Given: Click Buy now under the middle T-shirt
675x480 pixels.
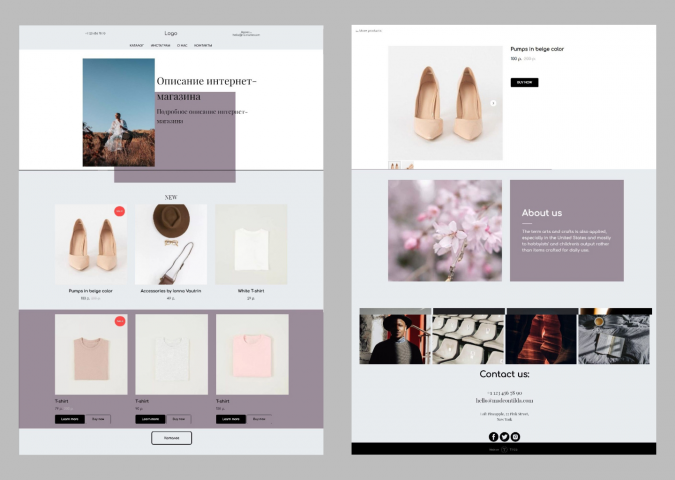Looking at the screenshot, I should pyautogui.click(x=179, y=419).
